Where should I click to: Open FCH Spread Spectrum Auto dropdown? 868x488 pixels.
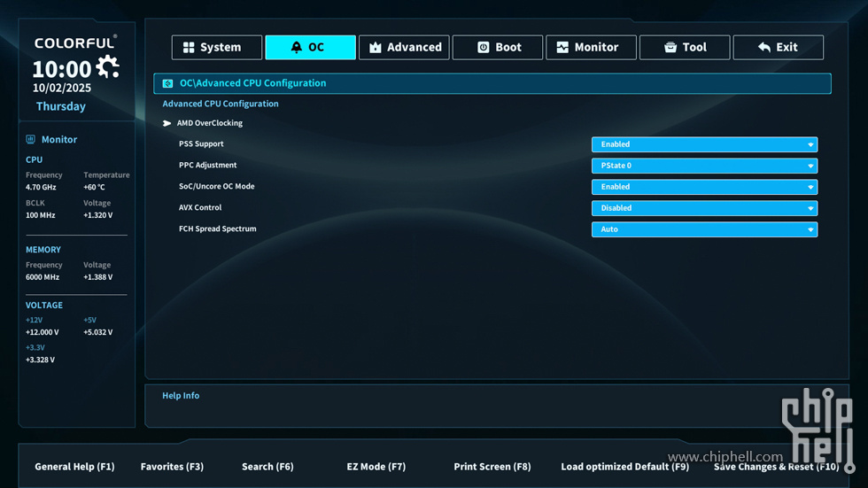click(704, 229)
